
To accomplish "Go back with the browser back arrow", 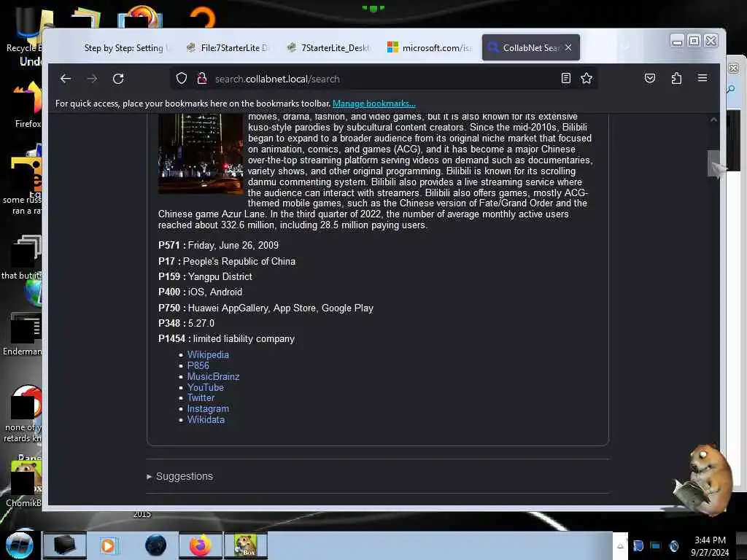I will click(x=66, y=79).
